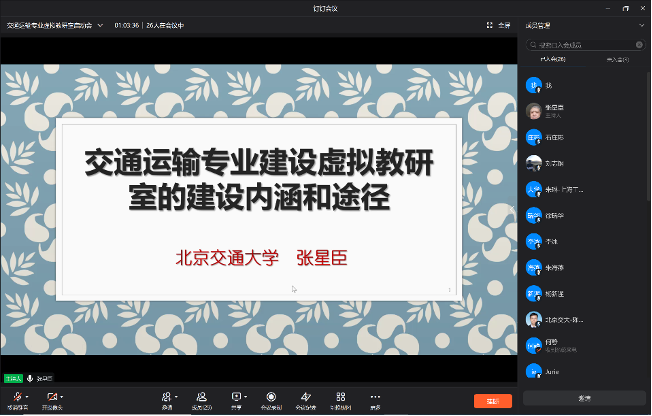Click the collapse arrow on shared screen edge
652x416 pixels.
click(x=512, y=209)
